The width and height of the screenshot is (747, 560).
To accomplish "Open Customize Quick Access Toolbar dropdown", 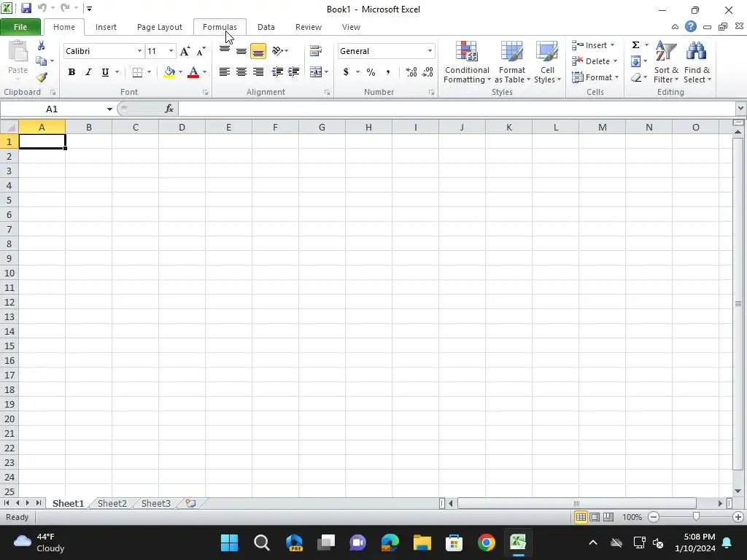I will pyautogui.click(x=89, y=9).
